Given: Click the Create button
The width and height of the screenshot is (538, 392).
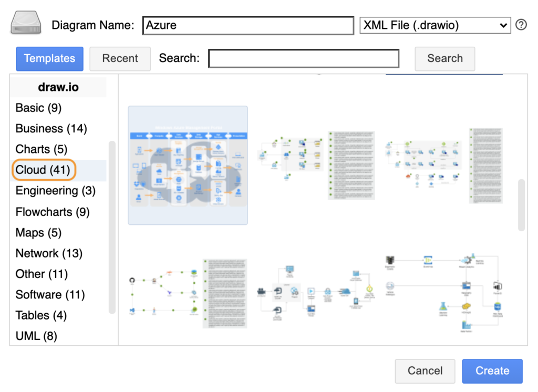Looking at the screenshot, I should pyautogui.click(x=492, y=371).
